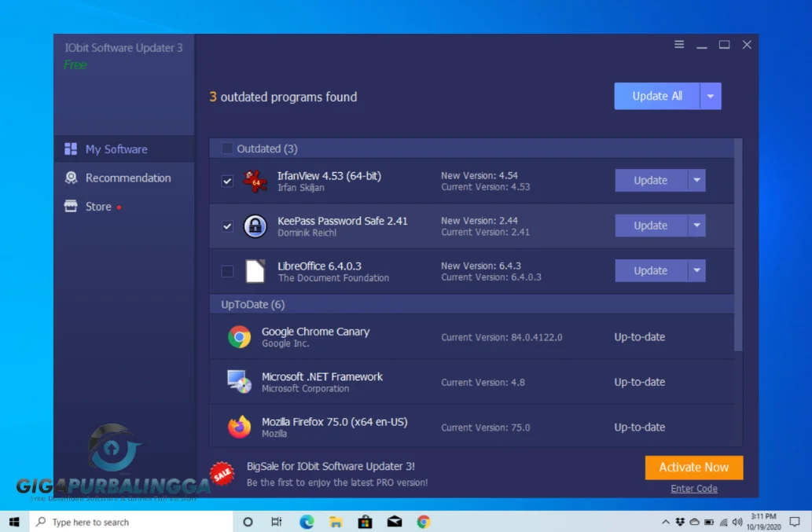Open the Update dropdown for LibreOffice

click(x=698, y=270)
